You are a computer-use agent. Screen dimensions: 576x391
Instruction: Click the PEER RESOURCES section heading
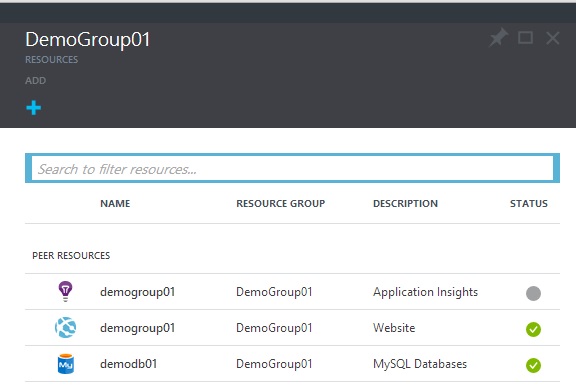(x=71, y=255)
